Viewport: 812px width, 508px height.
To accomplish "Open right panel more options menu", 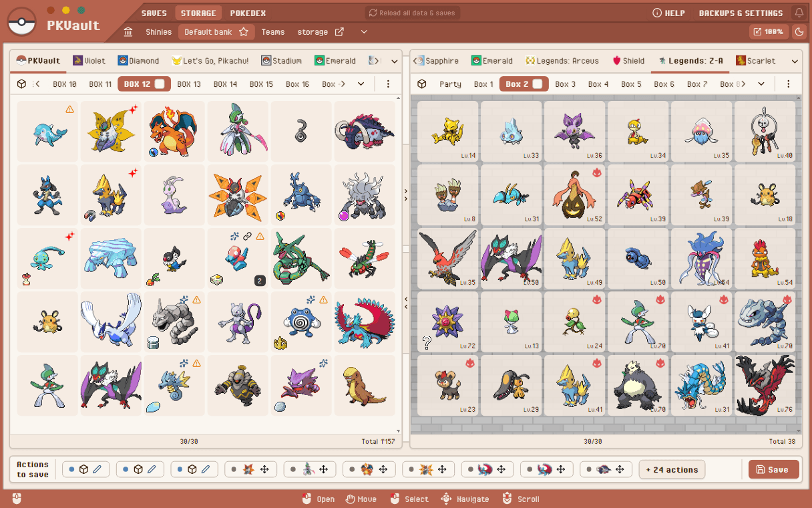I will [x=789, y=84].
